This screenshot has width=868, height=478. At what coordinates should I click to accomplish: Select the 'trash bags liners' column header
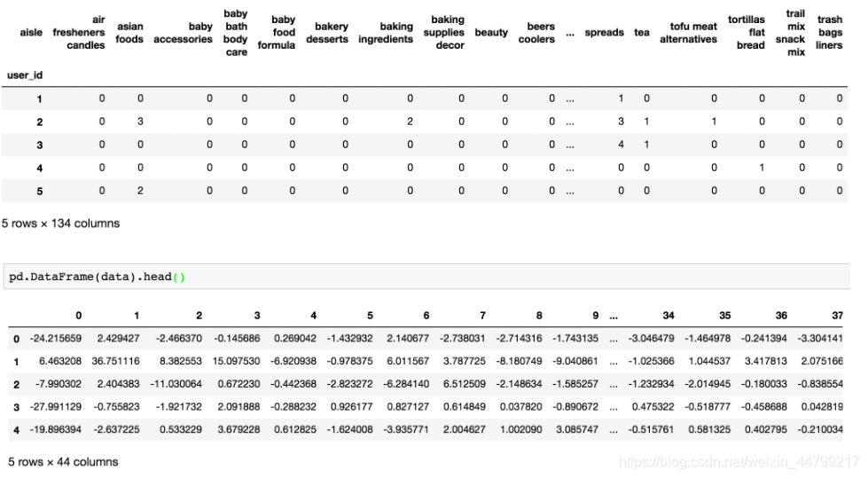coord(829,33)
